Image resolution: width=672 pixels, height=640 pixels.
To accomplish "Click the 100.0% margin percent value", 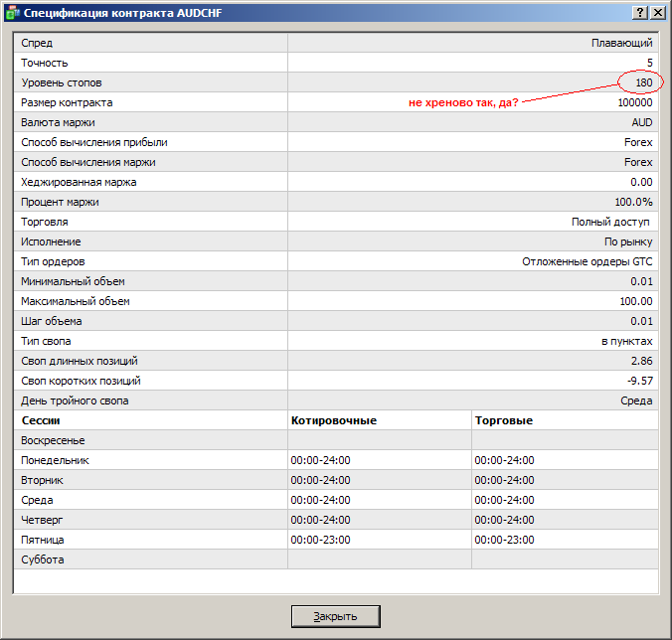I will 634,202.
